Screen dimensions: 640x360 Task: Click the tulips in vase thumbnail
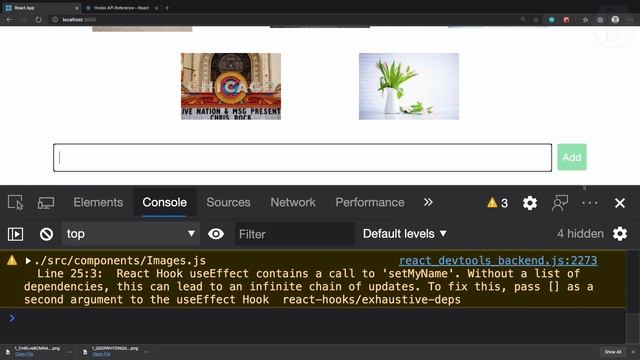pos(409,86)
